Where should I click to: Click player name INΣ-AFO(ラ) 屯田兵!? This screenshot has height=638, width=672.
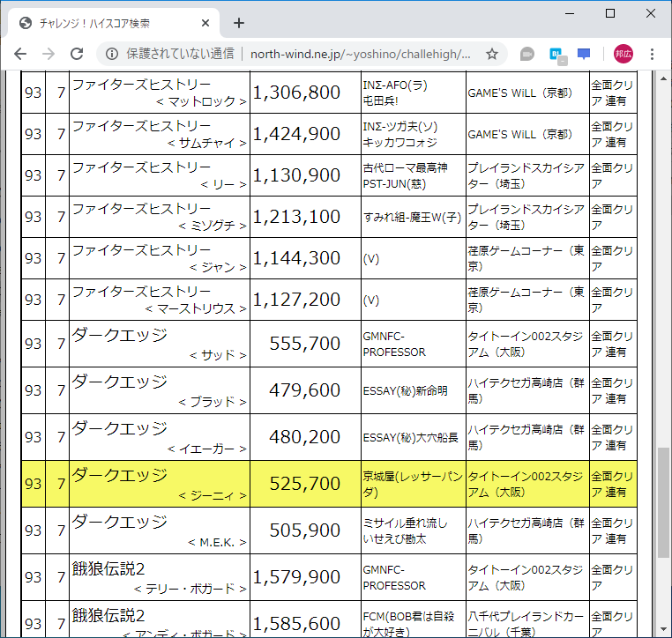tap(395, 93)
